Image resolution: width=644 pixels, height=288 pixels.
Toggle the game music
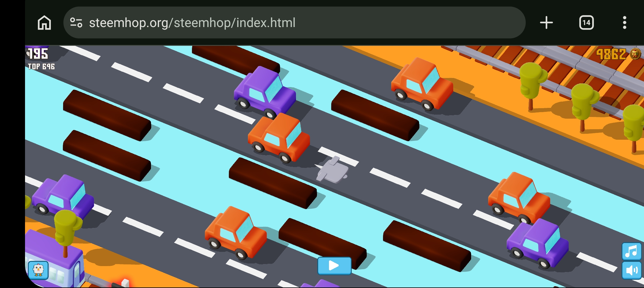pos(631,251)
